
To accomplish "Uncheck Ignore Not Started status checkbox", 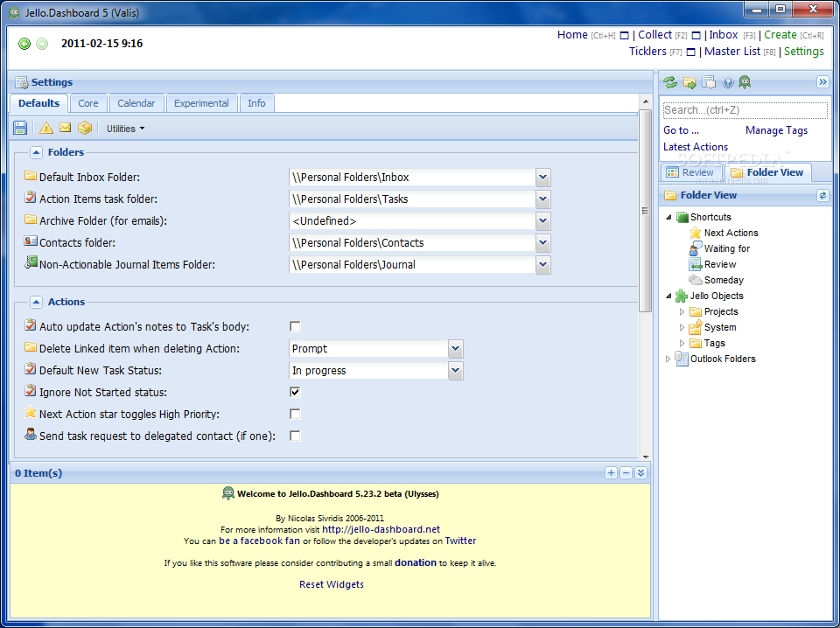I will click(295, 392).
